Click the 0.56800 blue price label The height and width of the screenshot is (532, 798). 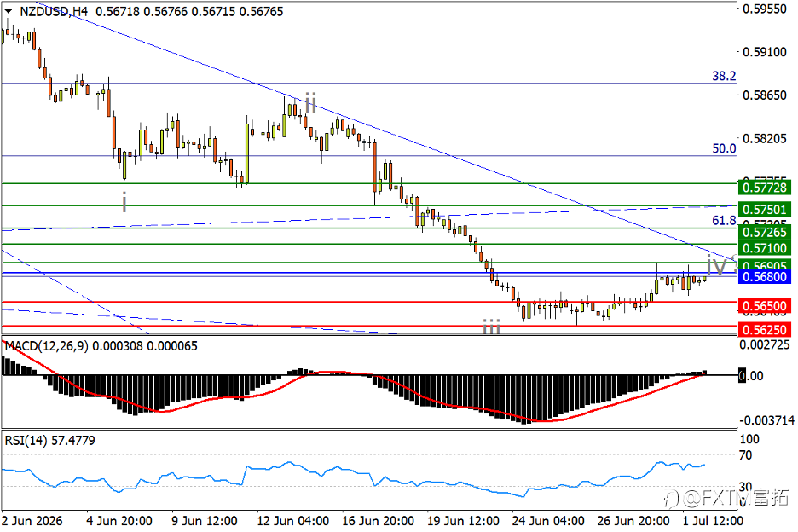click(x=765, y=277)
